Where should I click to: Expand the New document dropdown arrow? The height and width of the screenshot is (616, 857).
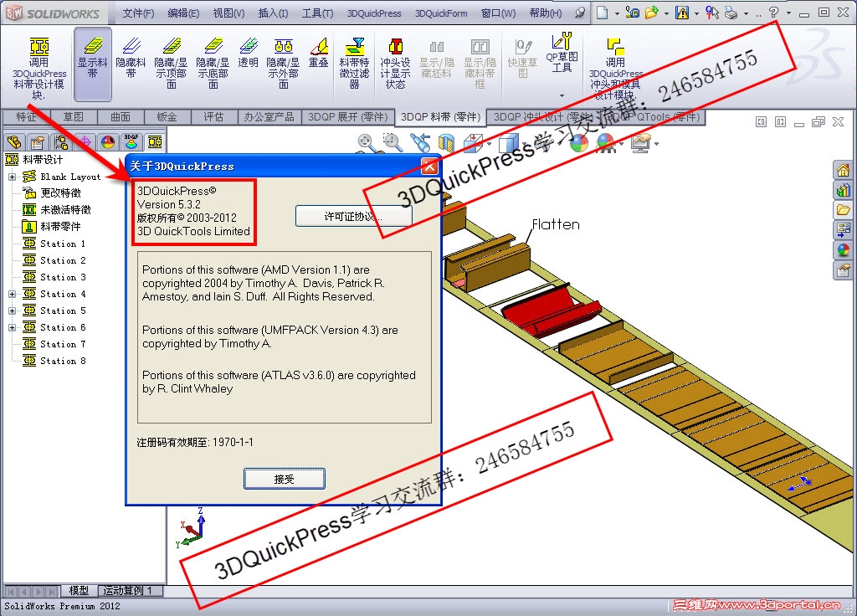coord(617,13)
